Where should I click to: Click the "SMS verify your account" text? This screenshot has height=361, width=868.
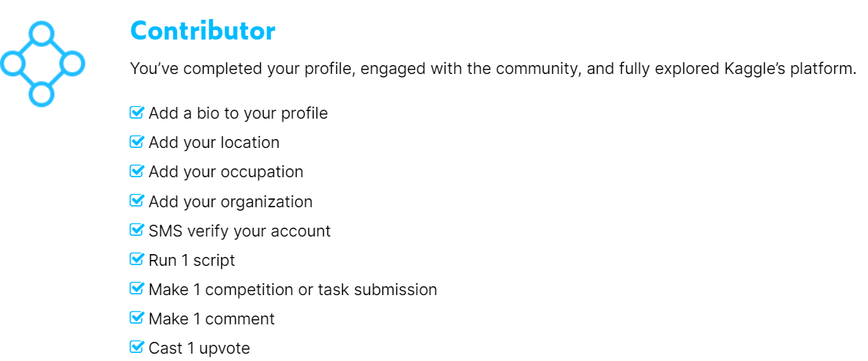tap(240, 231)
